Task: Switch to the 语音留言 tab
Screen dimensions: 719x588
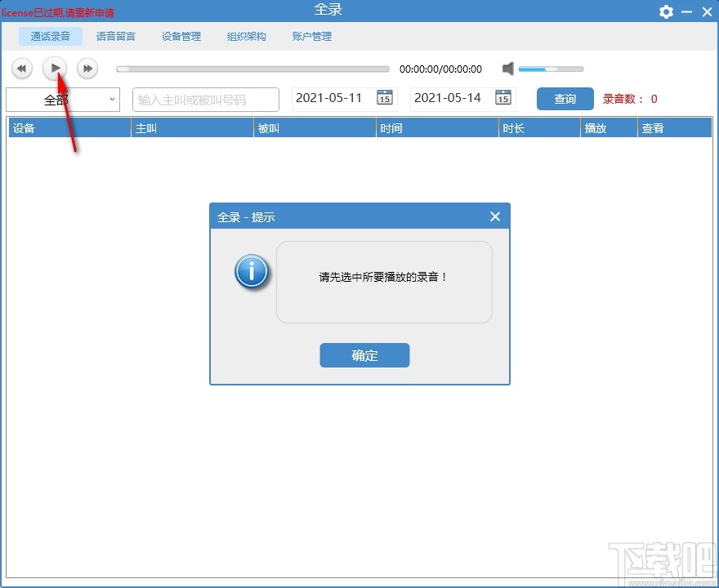Action: point(115,36)
